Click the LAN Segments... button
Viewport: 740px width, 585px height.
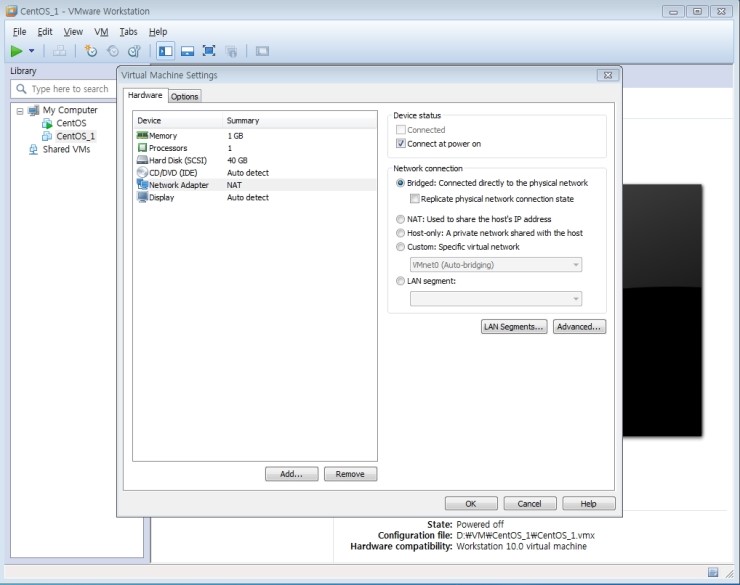(x=514, y=326)
